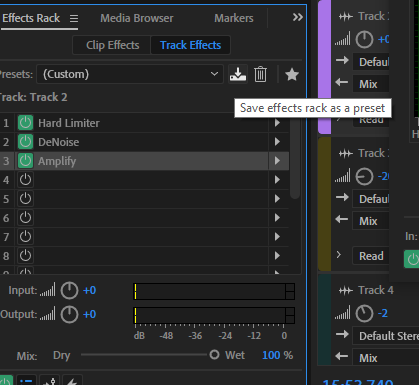The image size is (419, 385).
Task: Click the volume knob on the purple track
Action: coord(364,40)
